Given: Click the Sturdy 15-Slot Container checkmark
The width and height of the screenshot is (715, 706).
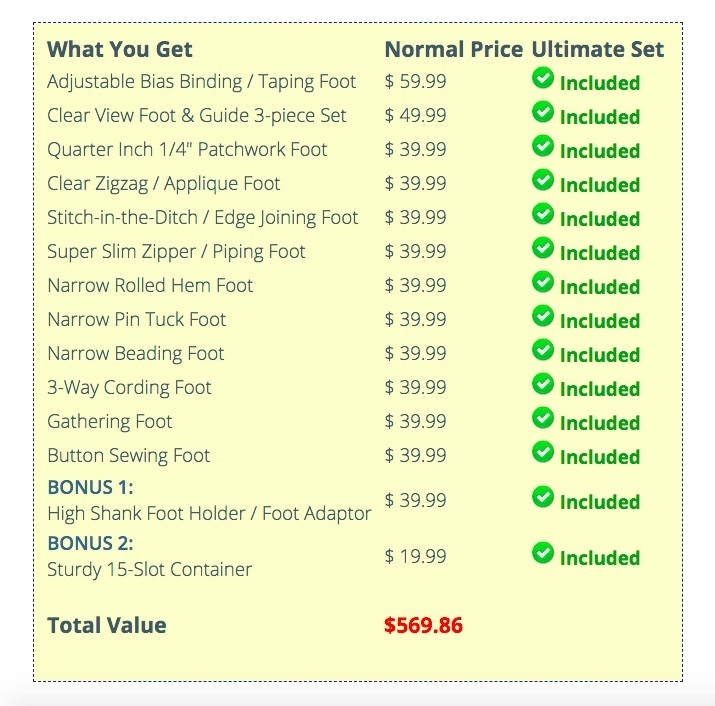Looking at the screenshot, I should coord(543,553).
